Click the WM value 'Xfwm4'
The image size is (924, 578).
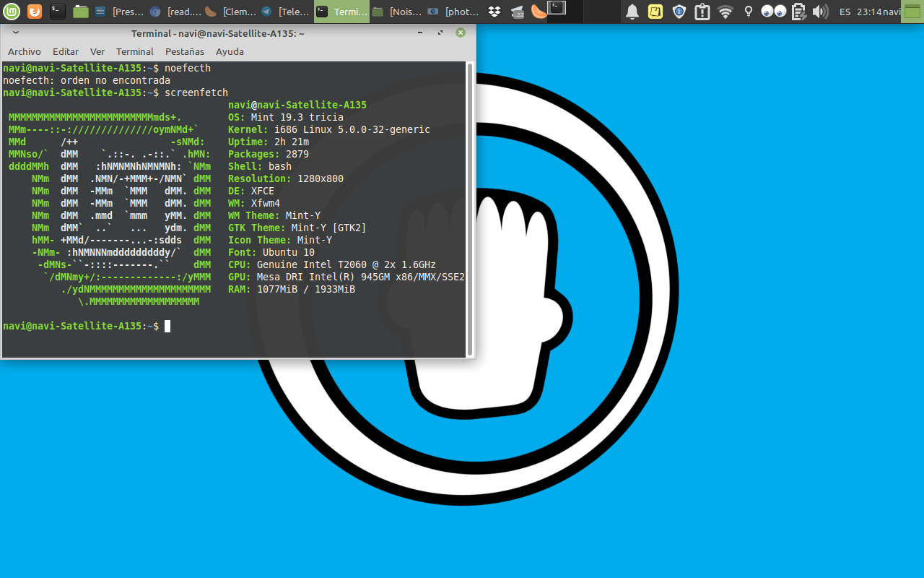click(x=266, y=203)
